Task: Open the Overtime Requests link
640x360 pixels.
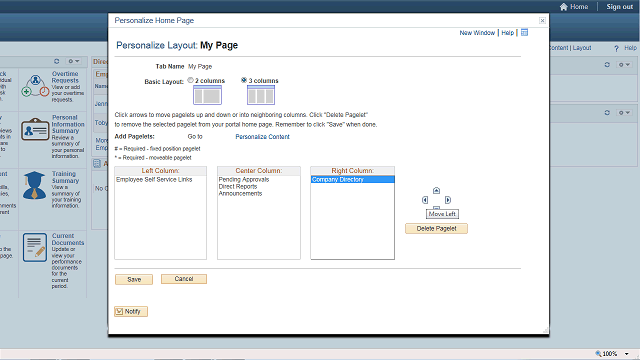Action: click(65, 77)
